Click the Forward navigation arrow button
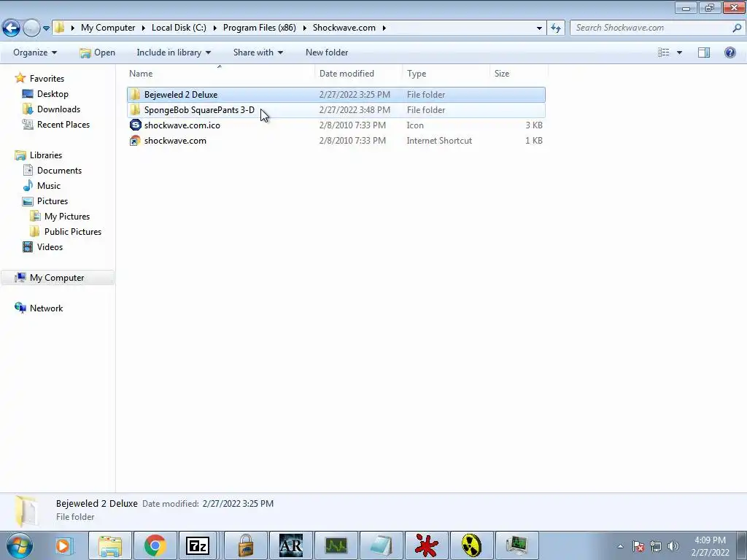 (x=31, y=28)
